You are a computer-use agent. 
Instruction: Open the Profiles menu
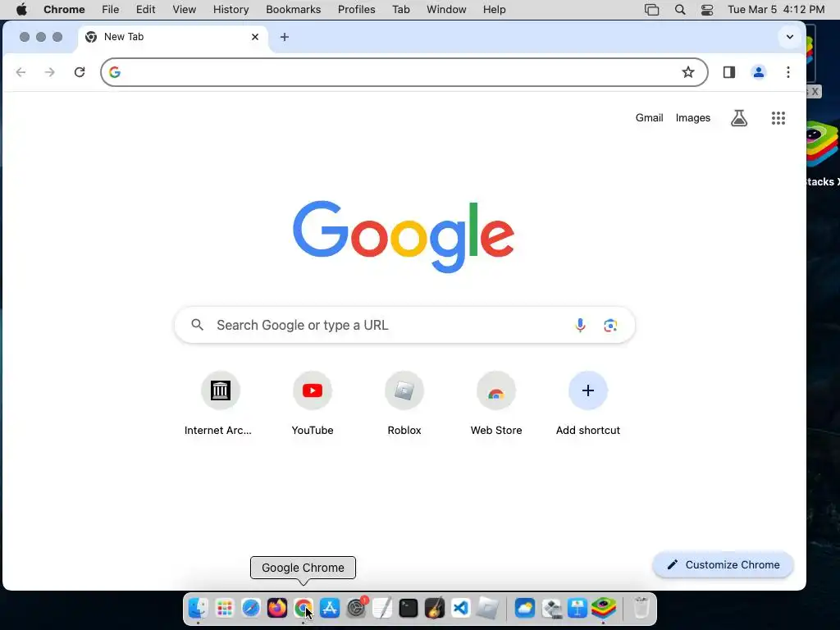tap(356, 10)
